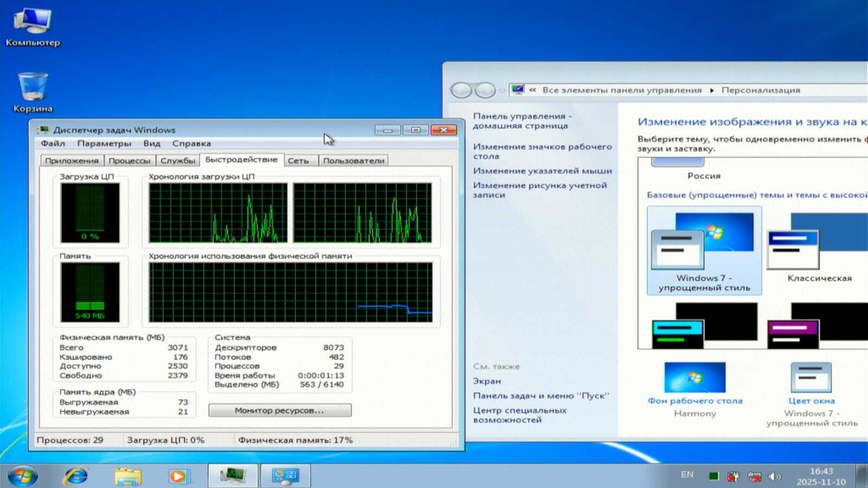Switch to the Processes tab

click(129, 160)
